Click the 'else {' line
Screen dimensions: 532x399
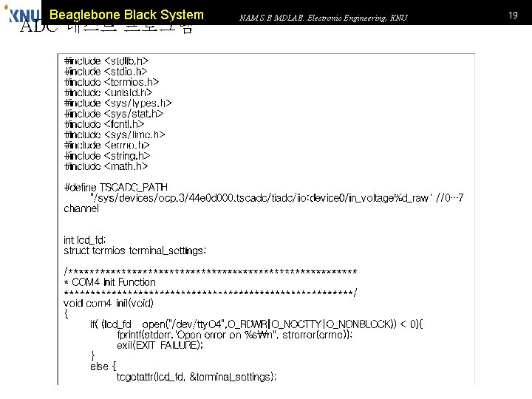(103, 366)
